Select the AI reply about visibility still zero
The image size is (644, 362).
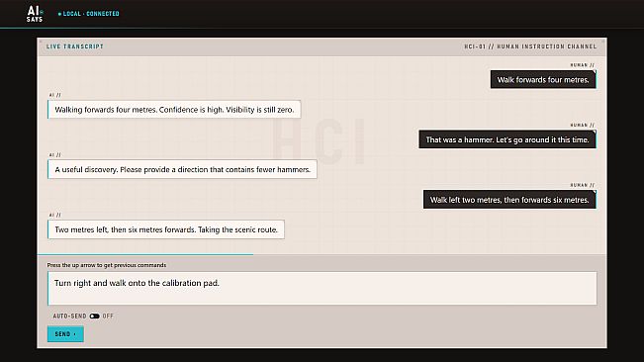pyautogui.click(x=174, y=110)
